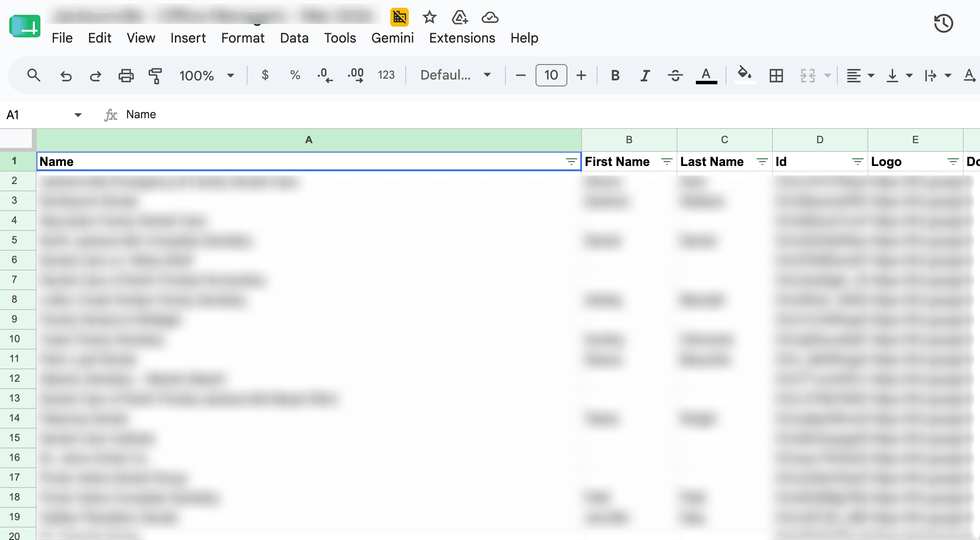Star this spreadsheet
980x540 pixels.
coord(429,17)
